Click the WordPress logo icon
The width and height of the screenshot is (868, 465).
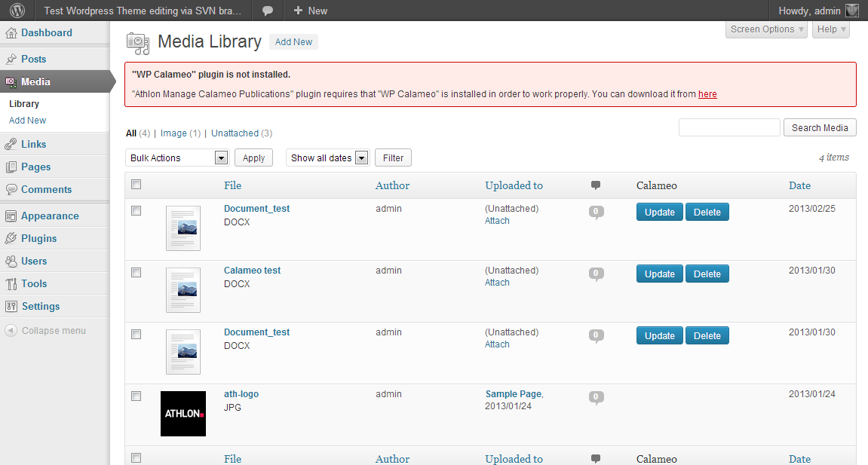click(17, 11)
